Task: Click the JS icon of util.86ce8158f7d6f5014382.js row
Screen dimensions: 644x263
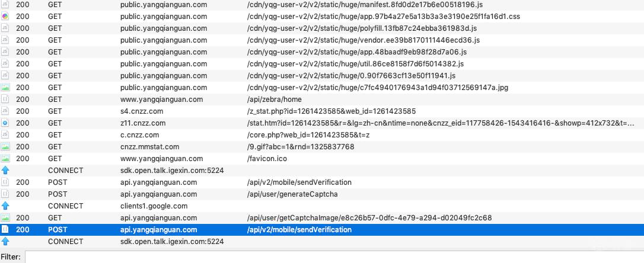Action: (x=5, y=64)
